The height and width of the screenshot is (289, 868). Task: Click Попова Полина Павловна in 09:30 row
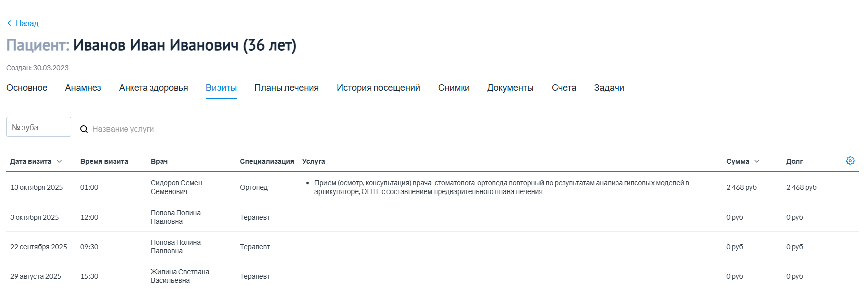pos(176,247)
